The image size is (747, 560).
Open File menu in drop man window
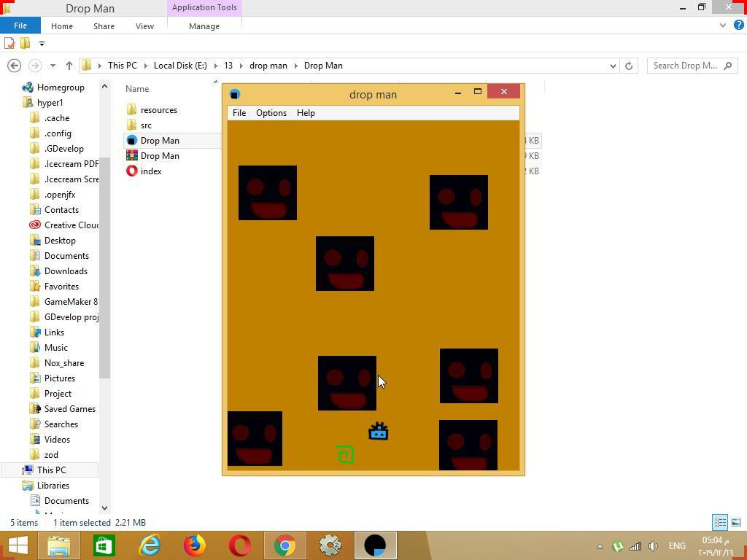click(x=239, y=113)
